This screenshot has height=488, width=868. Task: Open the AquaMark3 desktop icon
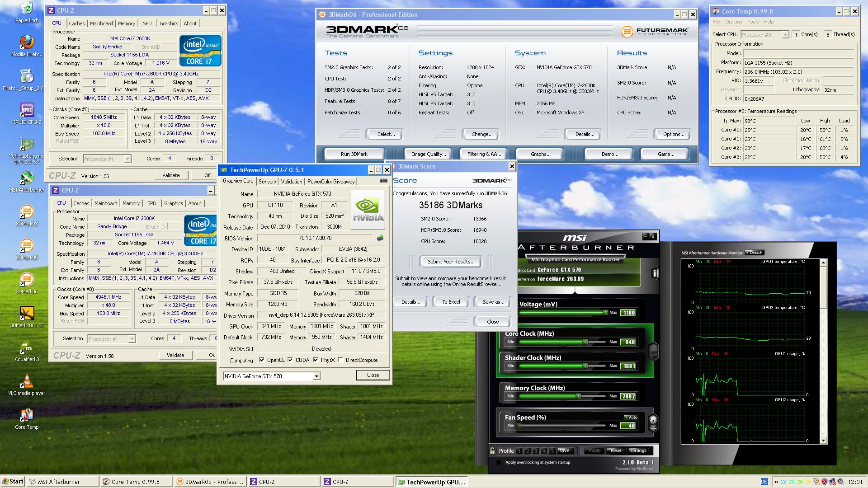tap(27, 347)
